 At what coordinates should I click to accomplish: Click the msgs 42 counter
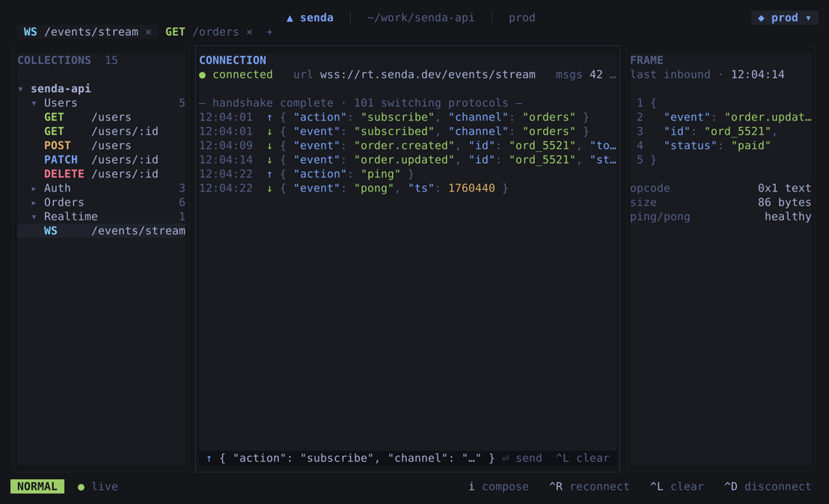579,75
